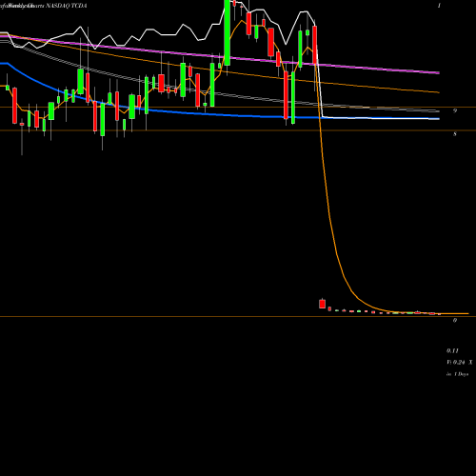Click the NASDAQ TCDA chart title
The width and height of the screenshot is (476, 476).
tap(67, 6)
